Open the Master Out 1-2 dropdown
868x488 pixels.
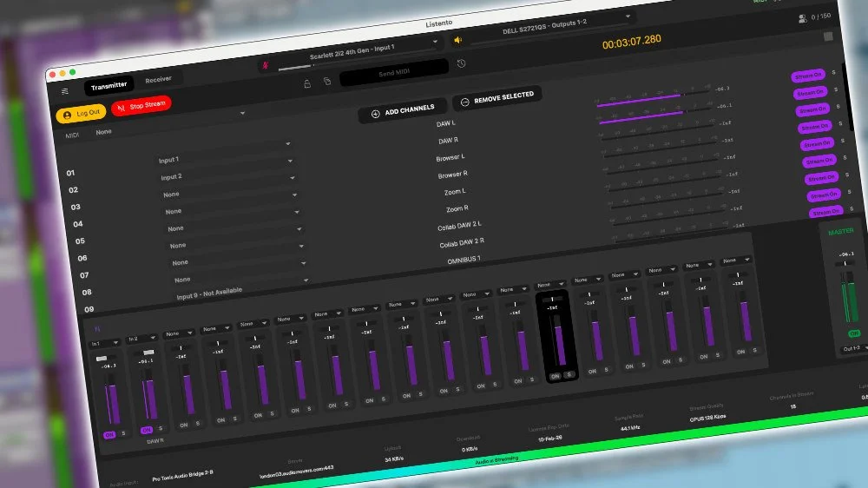coord(854,348)
